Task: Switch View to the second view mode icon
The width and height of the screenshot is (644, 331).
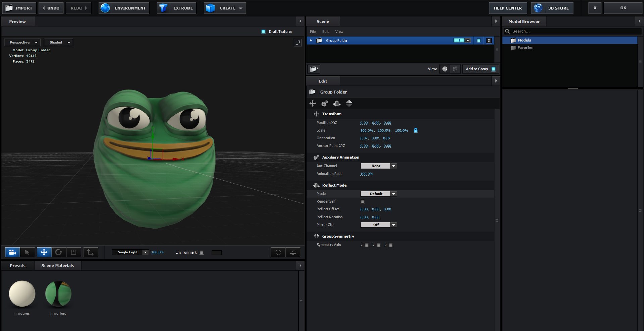Action: (x=455, y=69)
